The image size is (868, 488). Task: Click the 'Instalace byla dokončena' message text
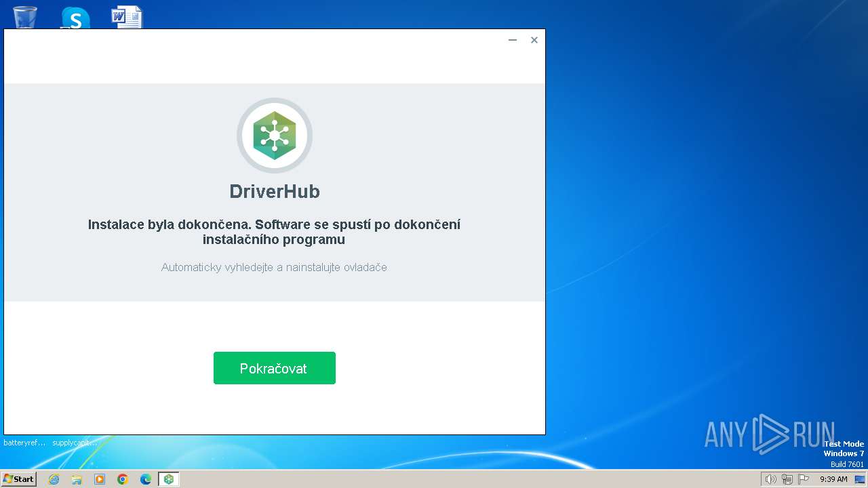coord(274,232)
